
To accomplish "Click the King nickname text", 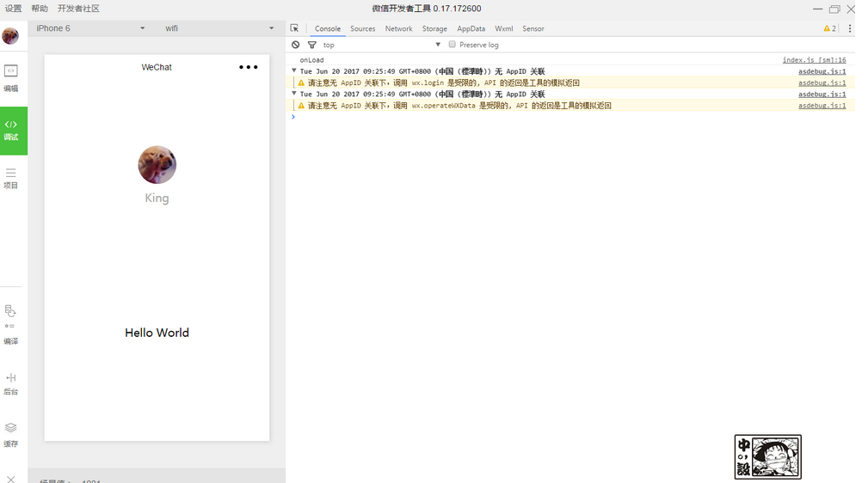I will pyautogui.click(x=157, y=198).
